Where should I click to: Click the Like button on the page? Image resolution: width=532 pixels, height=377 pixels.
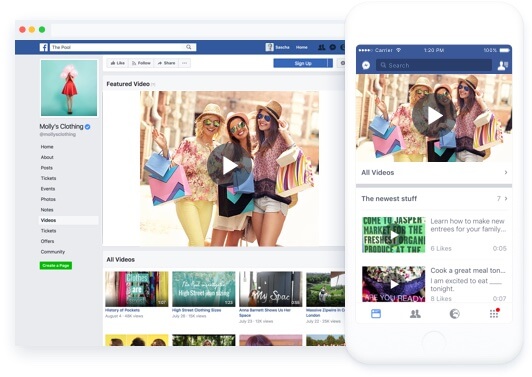click(118, 63)
